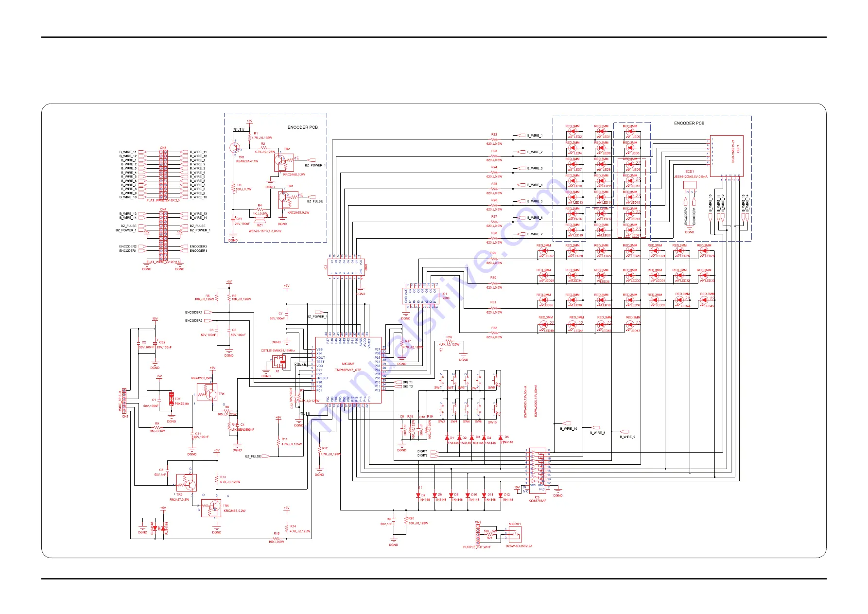The height and width of the screenshot is (614, 868).
Task: Click the R21 resistor label
Action: pos(489,538)
